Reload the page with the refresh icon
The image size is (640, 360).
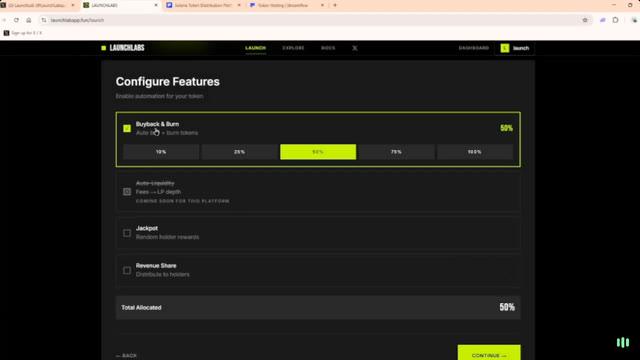click(x=16, y=20)
